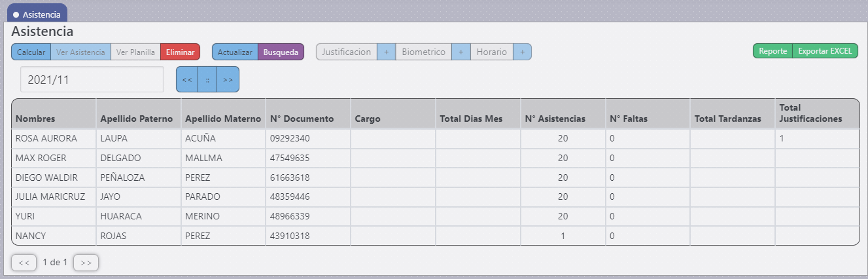868x279 pixels.
Task: Click the Ver Planilla button
Action: tap(135, 52)
